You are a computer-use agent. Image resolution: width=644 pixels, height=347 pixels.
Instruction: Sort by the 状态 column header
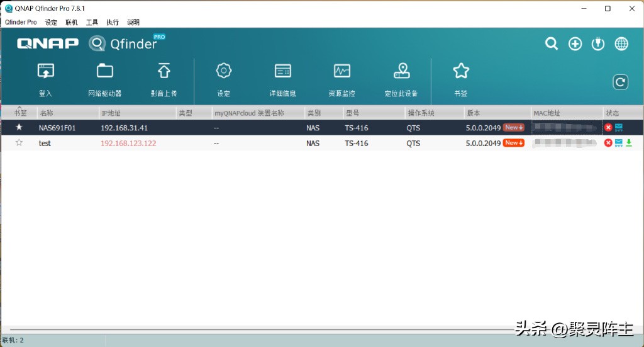[x=623, y=113]
